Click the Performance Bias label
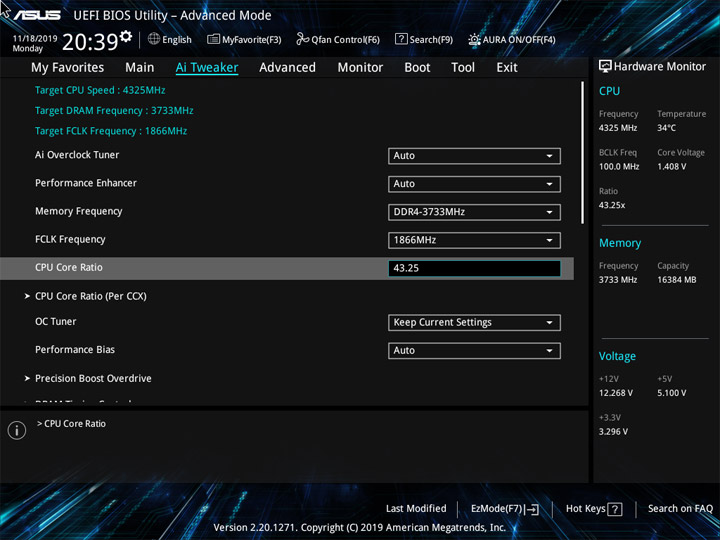Image resolution: width=720 pixels, height=540 pixels. (x=75, y=349)
